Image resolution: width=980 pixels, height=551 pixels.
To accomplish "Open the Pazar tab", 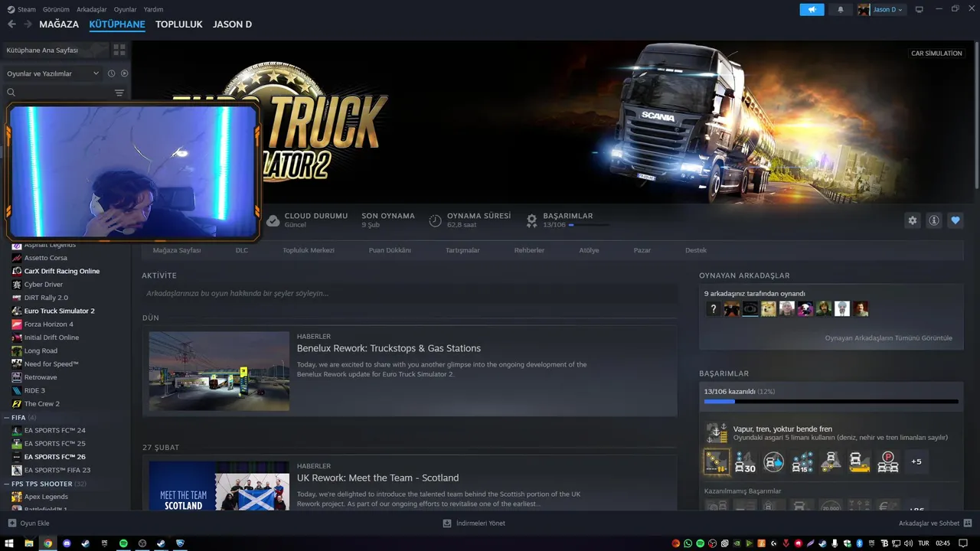I will pos(642,250).
